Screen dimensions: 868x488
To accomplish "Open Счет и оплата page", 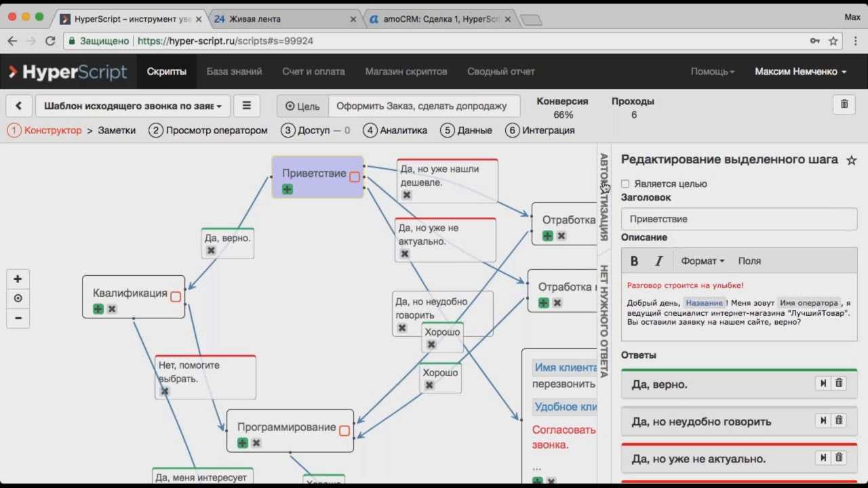I will pyautogui.click(x=313, y=71).
